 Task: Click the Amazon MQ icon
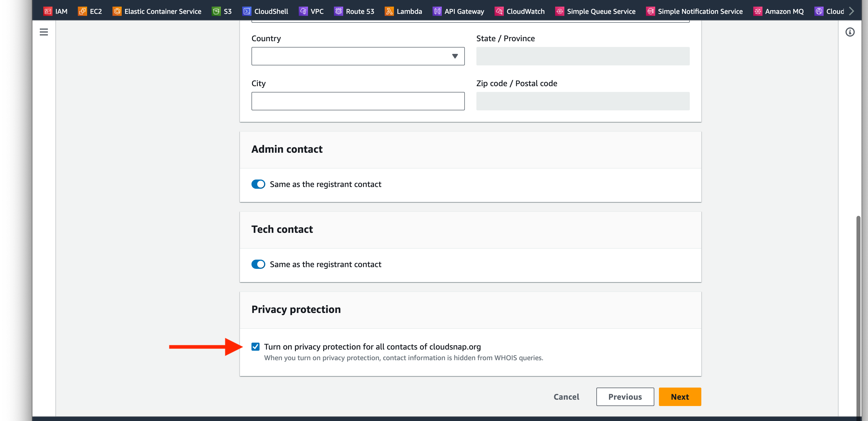(758, 12)
